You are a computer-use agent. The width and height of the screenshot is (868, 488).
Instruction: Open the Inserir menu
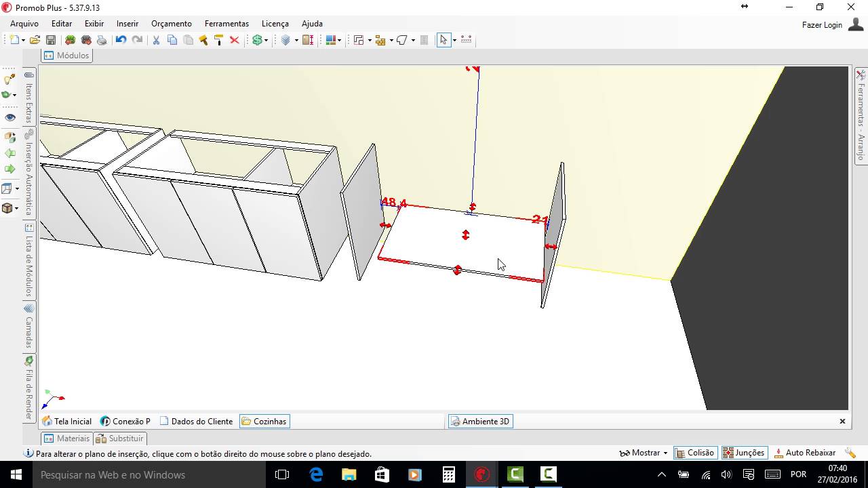(127, 24)
